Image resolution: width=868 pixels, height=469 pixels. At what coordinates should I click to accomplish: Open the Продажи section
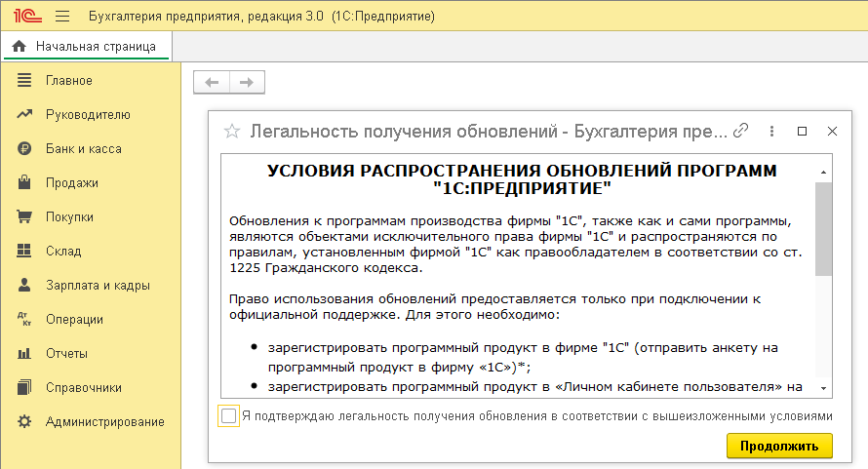tap(72, 182)
